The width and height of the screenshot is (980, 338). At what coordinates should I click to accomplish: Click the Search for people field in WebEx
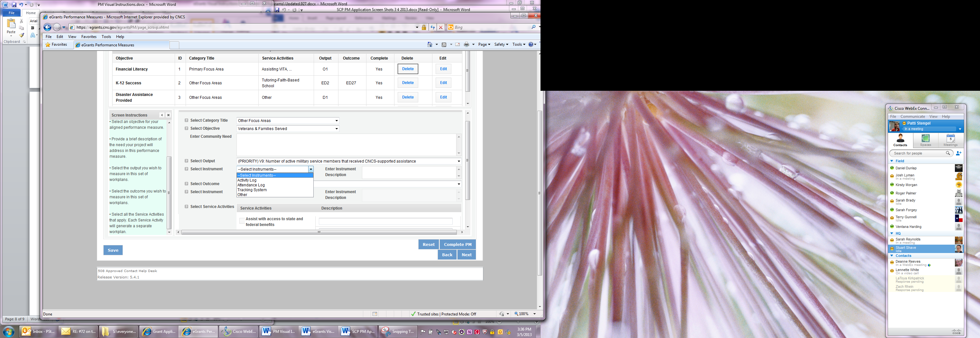tap(921, 154)
